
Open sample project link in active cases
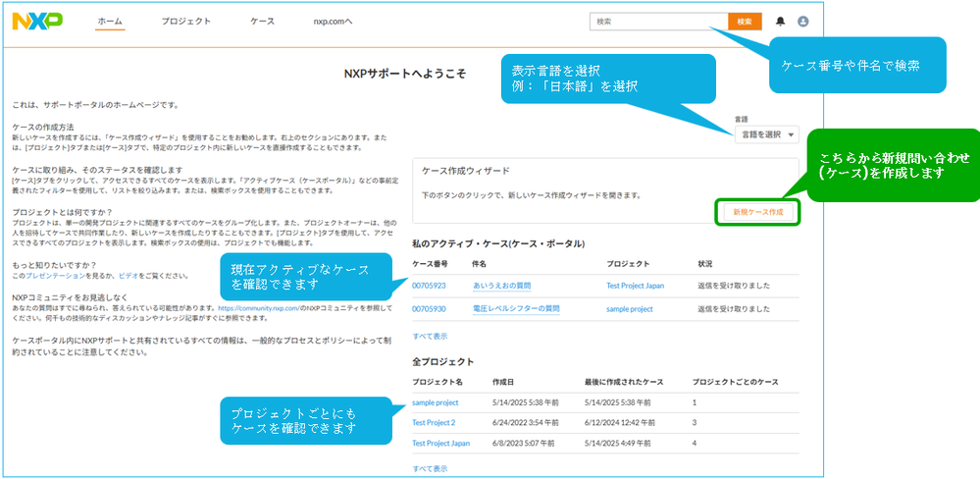pos(630,309)
